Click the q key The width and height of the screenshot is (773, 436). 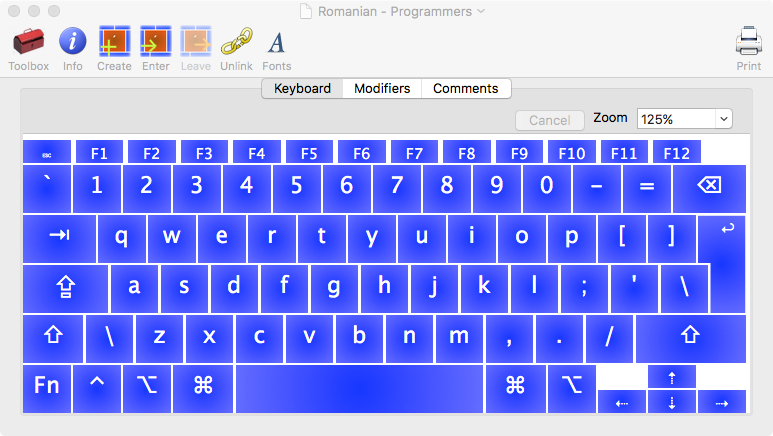122,239
